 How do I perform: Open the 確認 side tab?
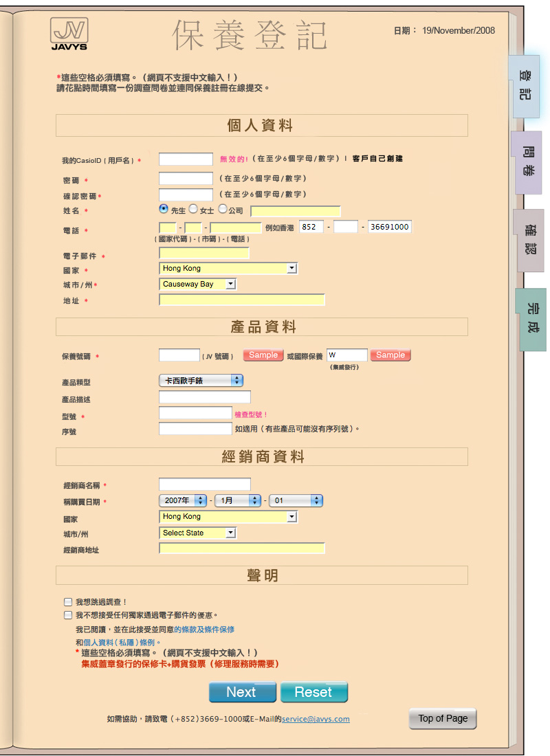click(529, 240)
